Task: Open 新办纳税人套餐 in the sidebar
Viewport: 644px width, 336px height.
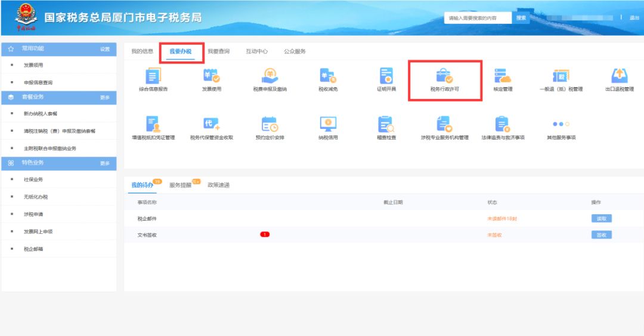Action: [41, 113]
